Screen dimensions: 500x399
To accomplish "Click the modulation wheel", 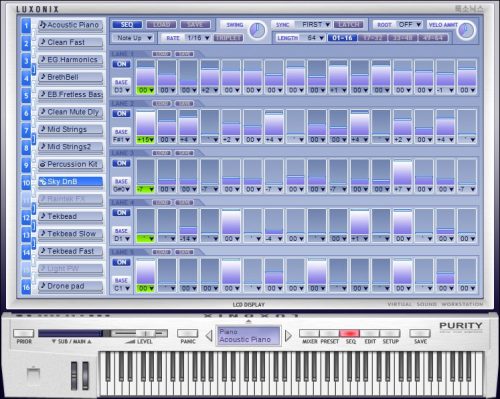I will pyautogui.click(x=86, y=376).
